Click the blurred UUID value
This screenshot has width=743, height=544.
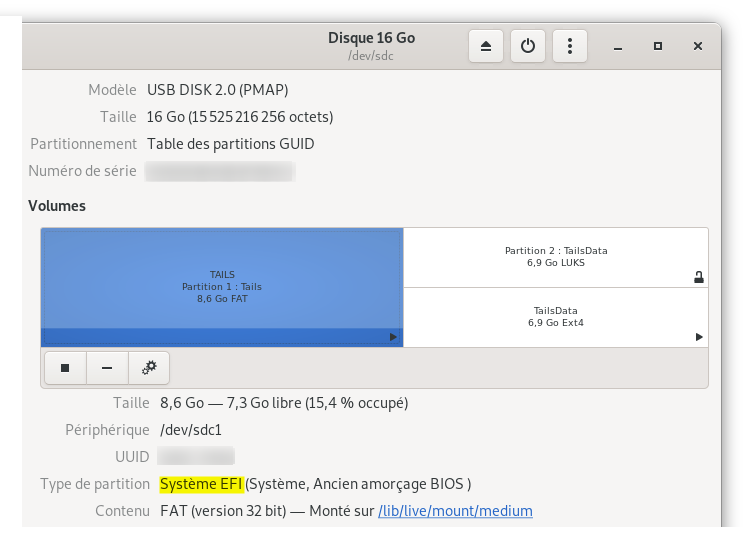click(x=196, y=456)
